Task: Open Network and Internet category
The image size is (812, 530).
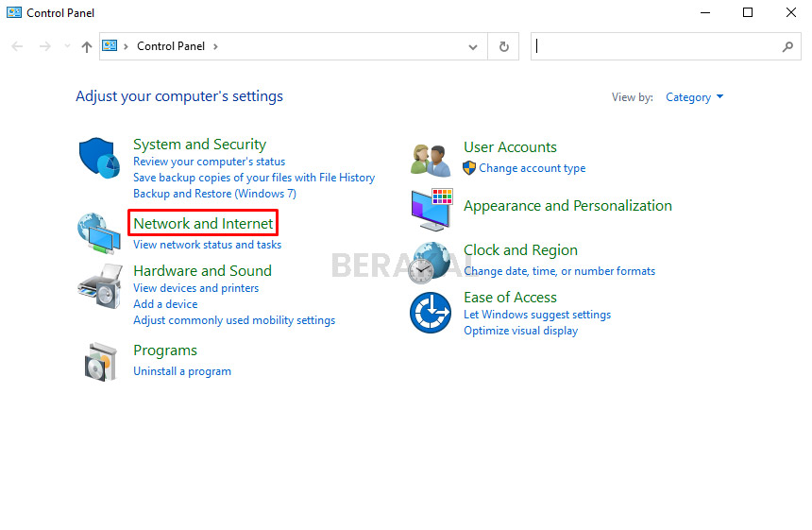Action: tap(203, 223)
